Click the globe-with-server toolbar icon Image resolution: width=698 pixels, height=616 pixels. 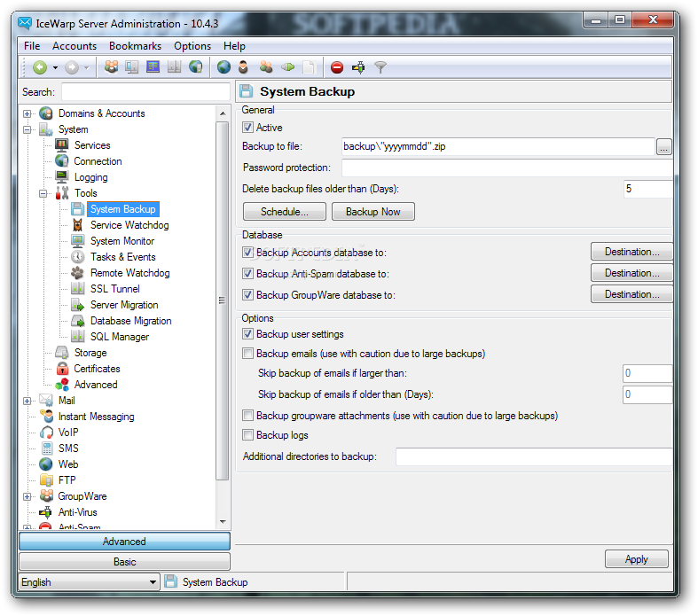pyautogui.click(x=196, y=67)
